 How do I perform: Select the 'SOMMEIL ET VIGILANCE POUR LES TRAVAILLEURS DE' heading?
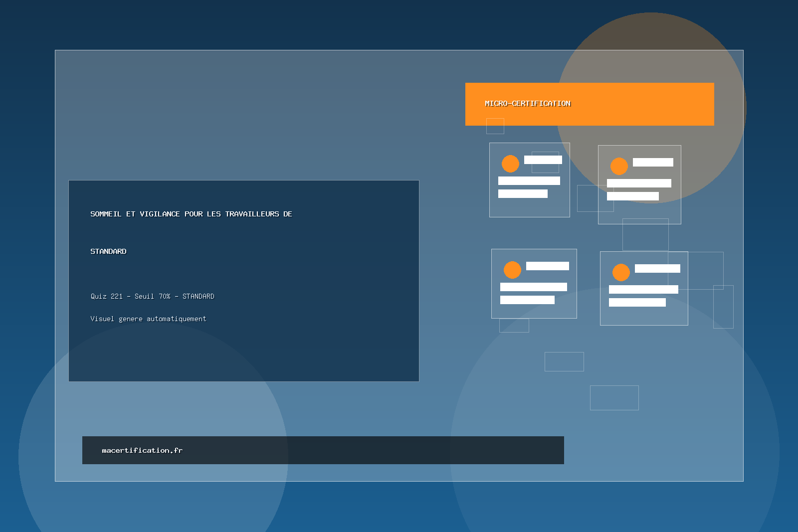tap(191, 214)
